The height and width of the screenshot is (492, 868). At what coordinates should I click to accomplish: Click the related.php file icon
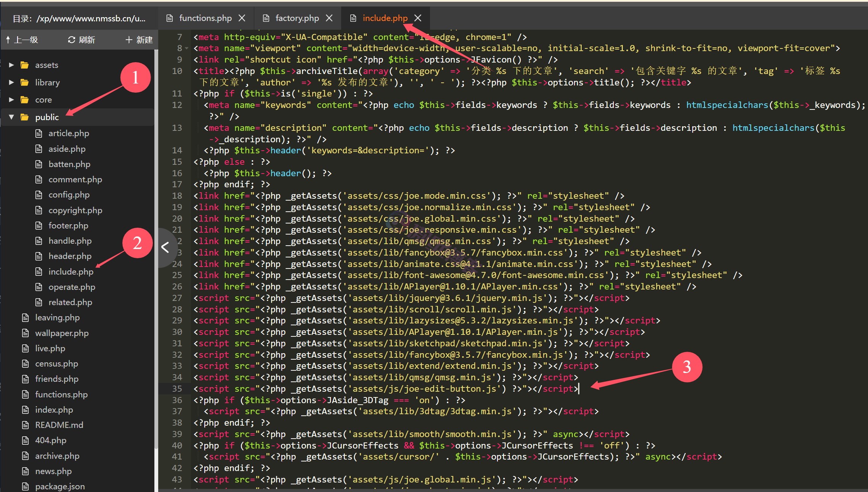point(39,302)
